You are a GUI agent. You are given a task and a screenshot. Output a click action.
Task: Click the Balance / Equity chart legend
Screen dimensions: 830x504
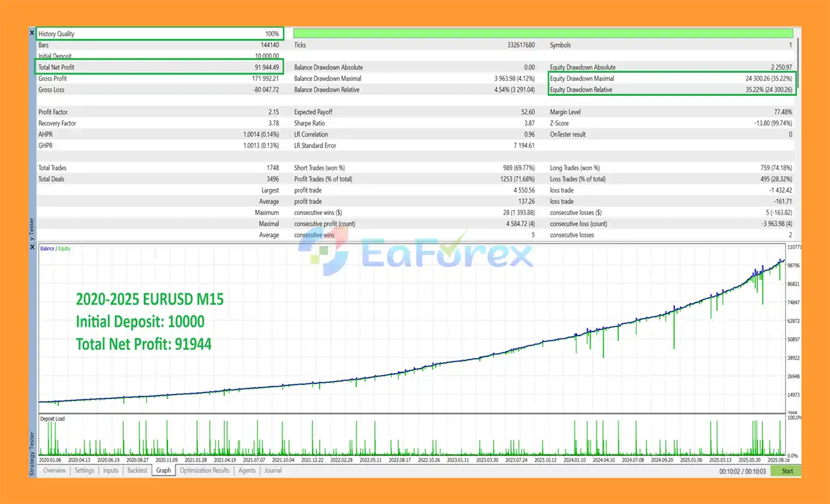click(x=55, y=249)
